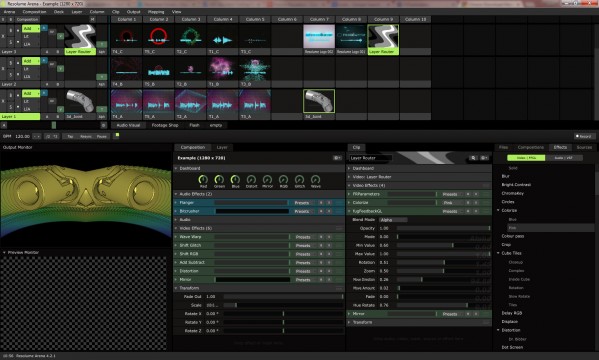Click the Blue dashboard knob
This screenshot has height=360, width=599.
point(235,179)
